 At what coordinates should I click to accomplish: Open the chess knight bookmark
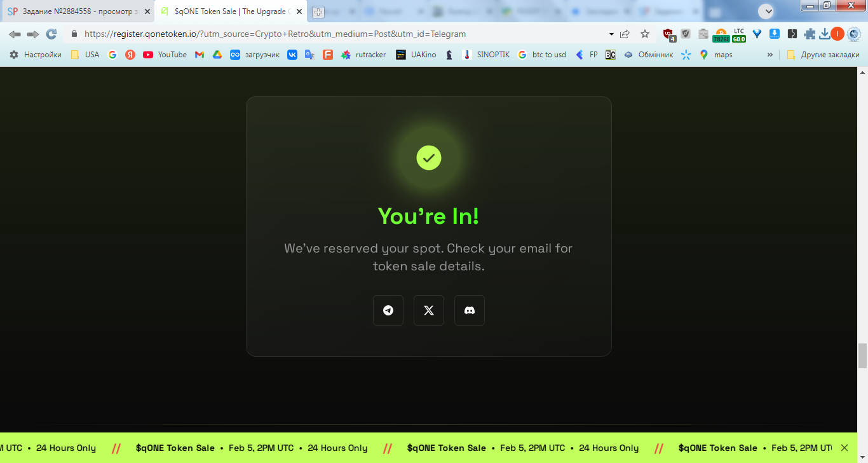449,55
